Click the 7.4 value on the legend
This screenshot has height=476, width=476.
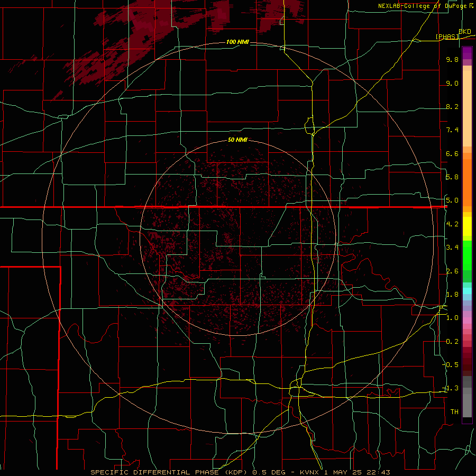tap(452, 130)
